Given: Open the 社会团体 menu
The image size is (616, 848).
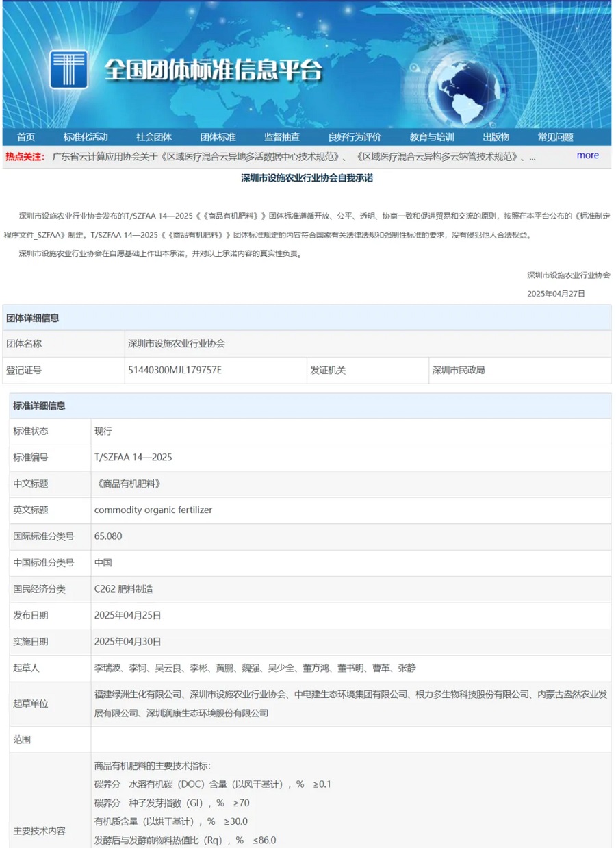Looking at the screenshot, I should click(x=154, y=137).
